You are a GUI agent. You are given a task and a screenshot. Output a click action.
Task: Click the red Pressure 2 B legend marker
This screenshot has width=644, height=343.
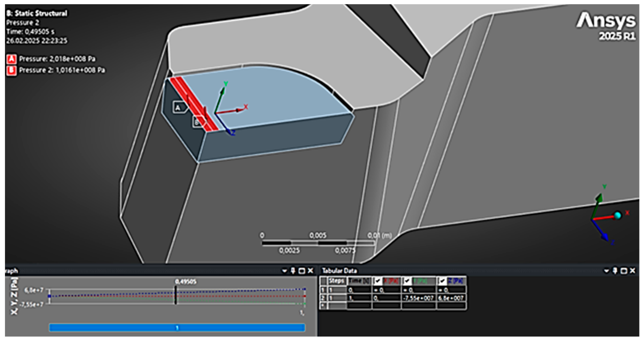click(11, 70)
